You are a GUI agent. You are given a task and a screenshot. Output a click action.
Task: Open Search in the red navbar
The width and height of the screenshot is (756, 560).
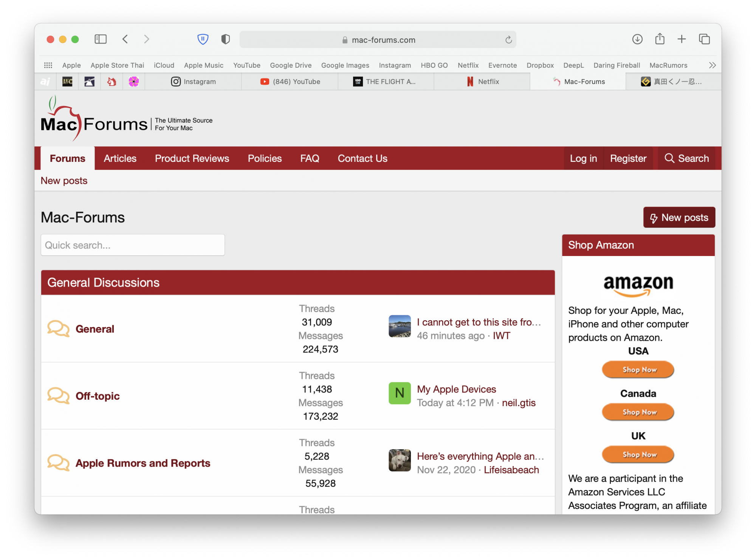(686, 158)
